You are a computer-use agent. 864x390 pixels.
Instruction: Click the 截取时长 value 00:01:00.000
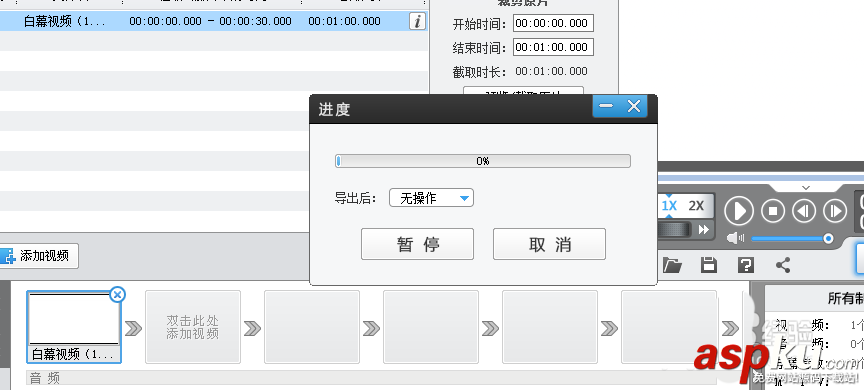coord(552,71)
